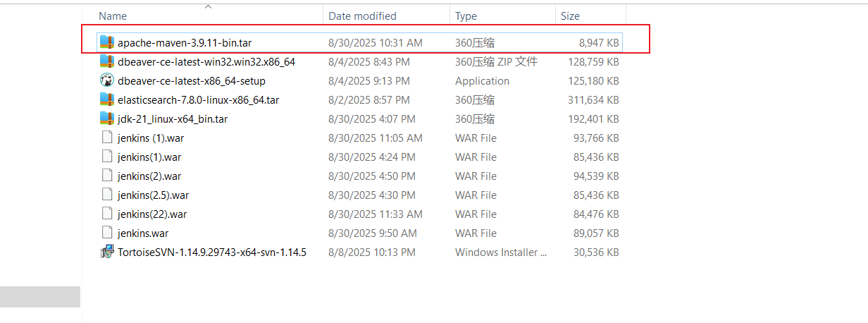Click the jenkins.war blank file icon
868x323 pixels.
pos(106,233)
